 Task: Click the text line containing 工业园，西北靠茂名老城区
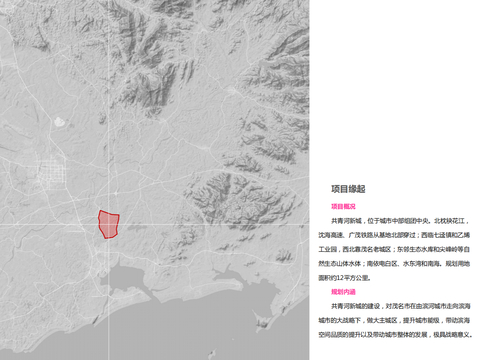(x=394, y=249)
